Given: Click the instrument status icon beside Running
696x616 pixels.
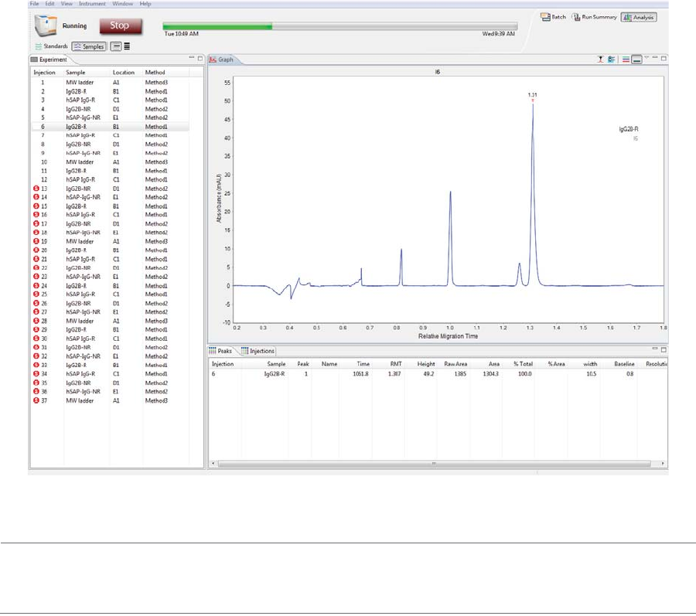Looking at the screenshot, I should point(46,26).
